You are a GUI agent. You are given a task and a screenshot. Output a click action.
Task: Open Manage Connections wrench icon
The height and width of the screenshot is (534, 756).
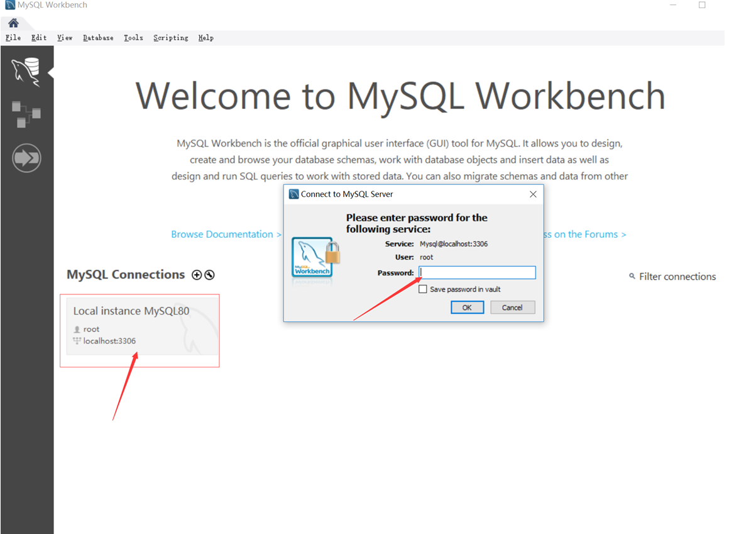coord(210,275)
